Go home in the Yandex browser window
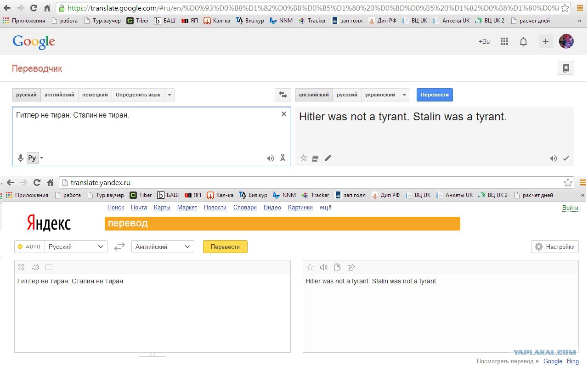The image size is (588, 366). (51, 182)
